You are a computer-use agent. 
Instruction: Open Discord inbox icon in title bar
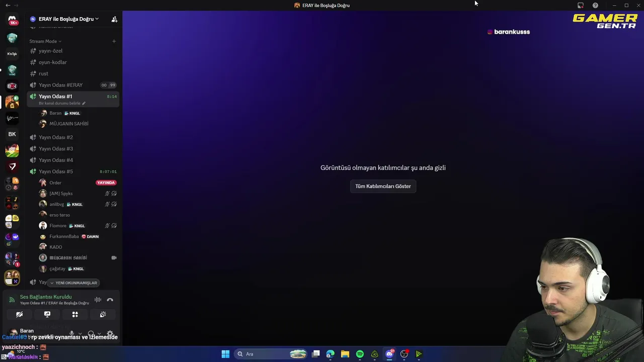coord(581,5)
